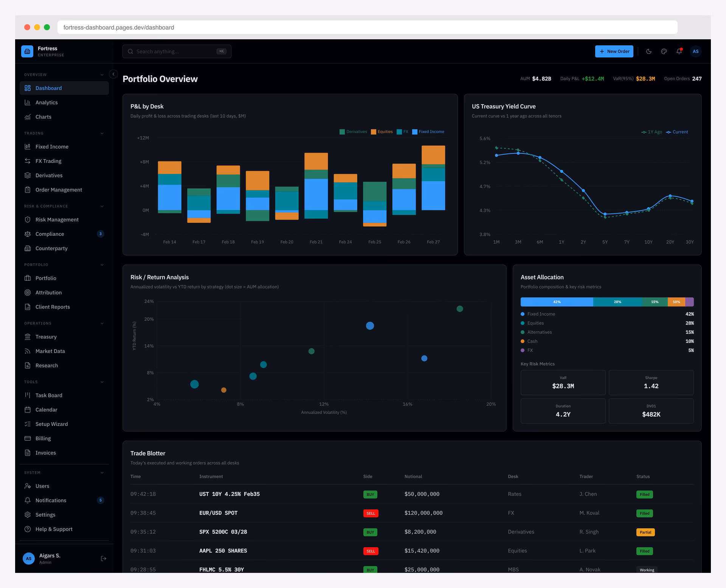Click the Instrument column header in Trade Blotter
This screenshot has height=588, width=726.
[x=211, y=477]
